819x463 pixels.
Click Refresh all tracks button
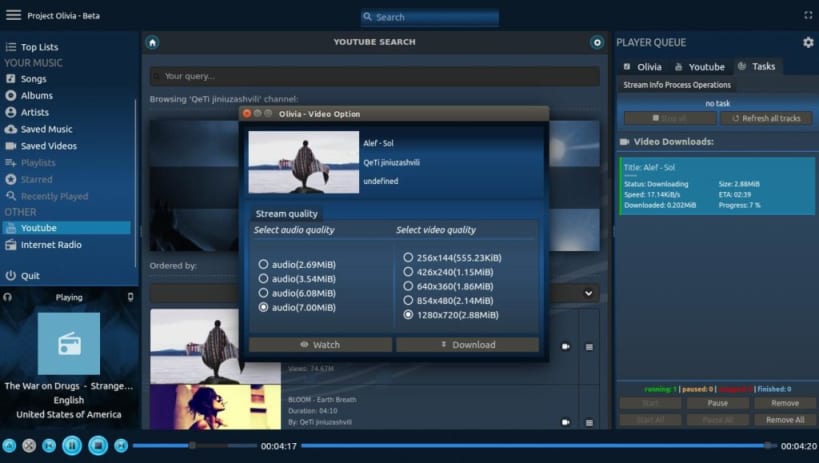point(766,119)
